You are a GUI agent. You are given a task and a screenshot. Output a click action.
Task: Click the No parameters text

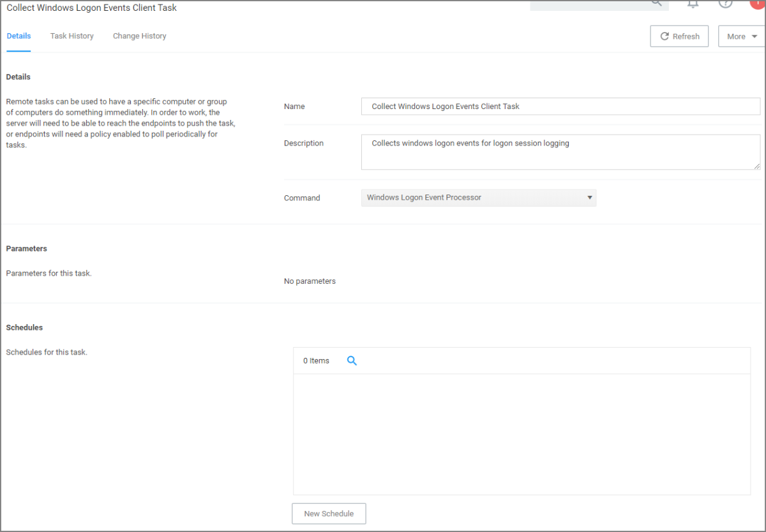click(x=310, y=281)
